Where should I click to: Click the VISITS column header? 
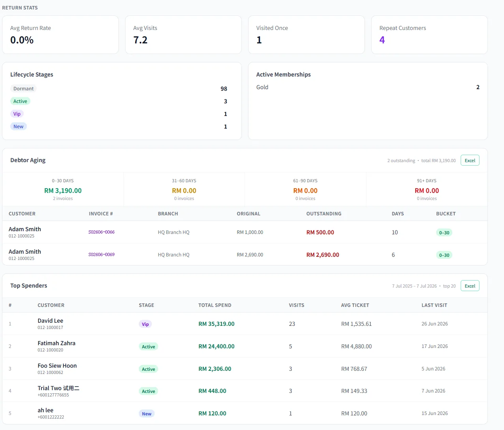[297, 305]
